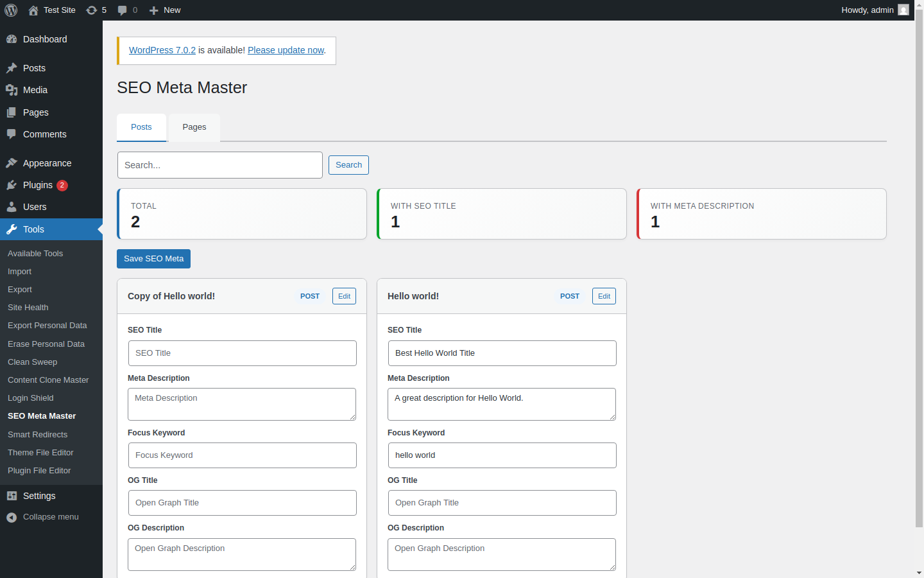The width and height of the screenshot is (924, 578).
Task: Click the vertical page scrollbar
Action: [x=919, y=270]
